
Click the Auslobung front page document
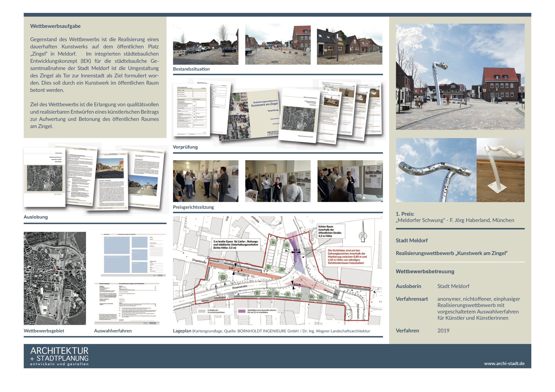(44, 177)
